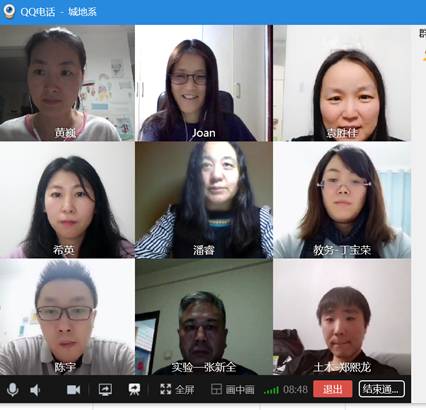Select the 黄巍 video tile
Image resolution: width=426 pixels, height=410 pixels.
coord(67,83)
